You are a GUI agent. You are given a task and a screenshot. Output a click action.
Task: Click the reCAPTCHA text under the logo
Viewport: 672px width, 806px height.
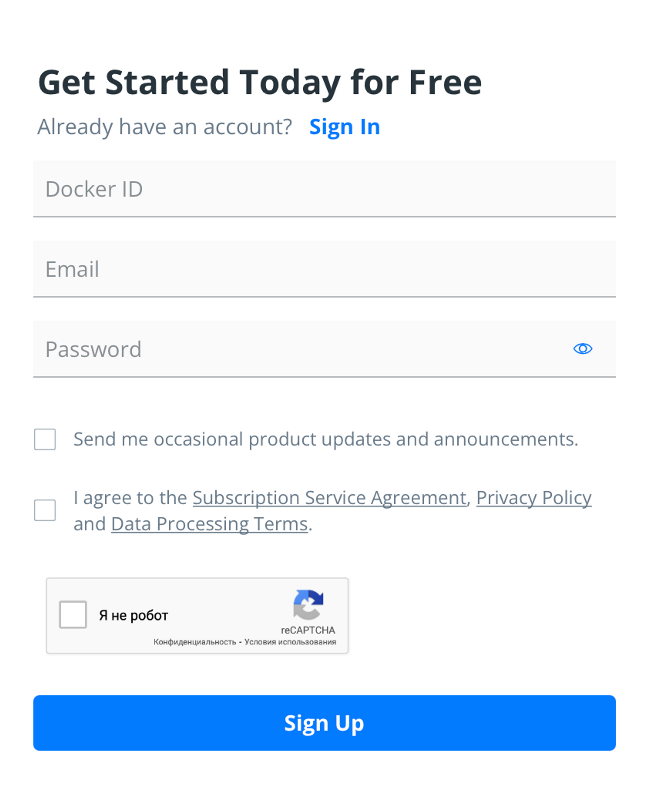coord(308,630)
